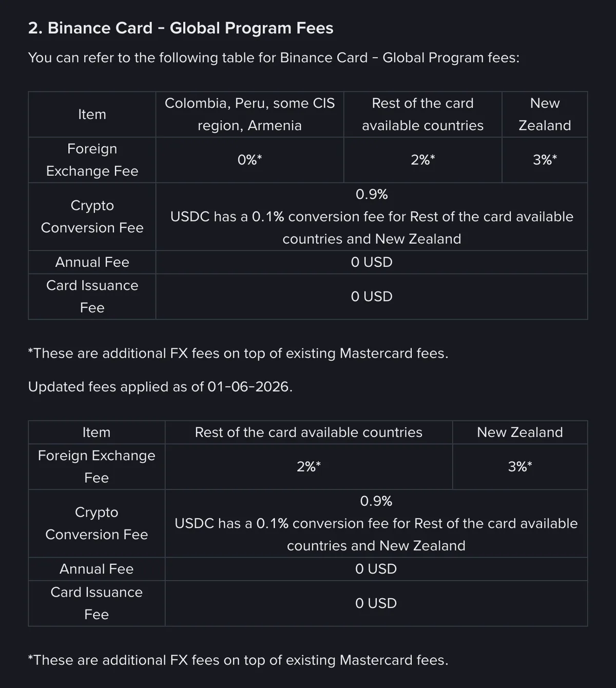Click the 0%* foreign exchange fee cell
The width and height of the screenshot is (616, 688).
[249, 160]
